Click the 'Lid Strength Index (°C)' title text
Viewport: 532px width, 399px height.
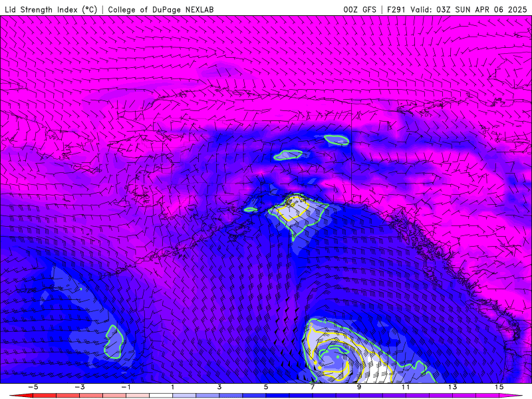pyautogui.click(x=51, y=9)
